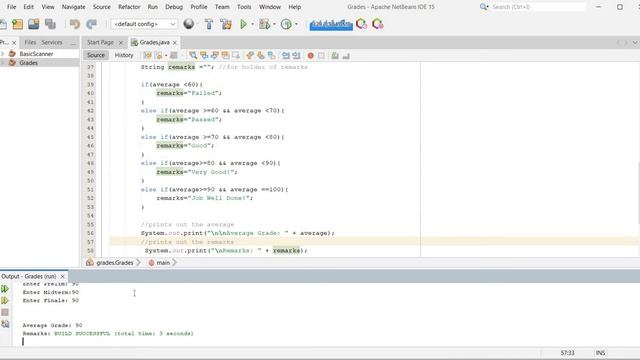Click the blue memory usage bar
This screenshot has height=360, width=640.
331,25
